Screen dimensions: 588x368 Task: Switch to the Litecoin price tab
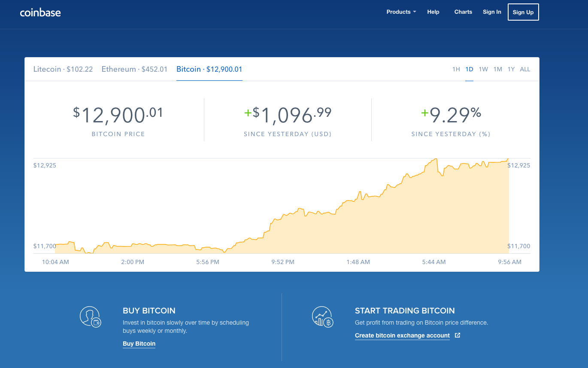[63, 69]
